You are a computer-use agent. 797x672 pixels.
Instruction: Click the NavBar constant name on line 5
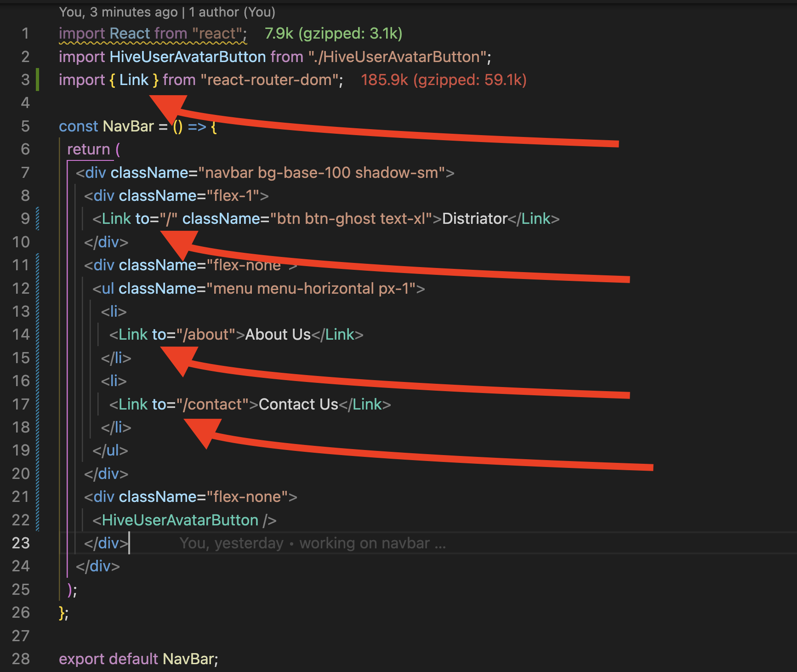[128, 126]
